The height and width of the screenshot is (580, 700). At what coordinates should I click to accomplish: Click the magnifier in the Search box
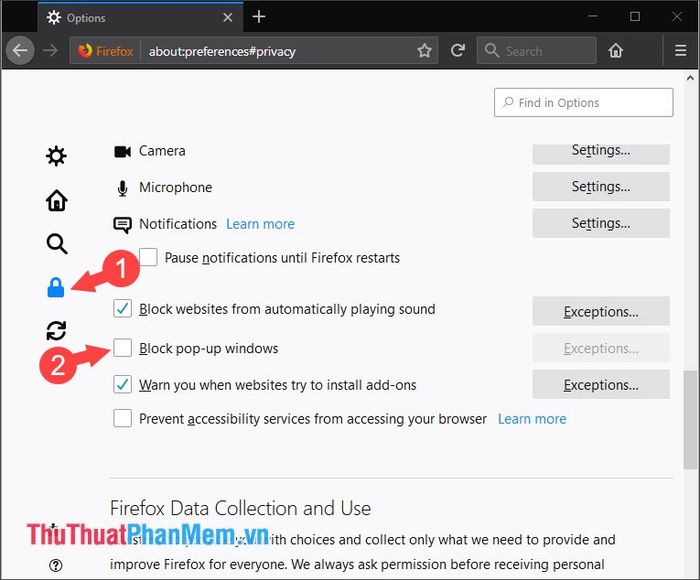pos(492,50)
